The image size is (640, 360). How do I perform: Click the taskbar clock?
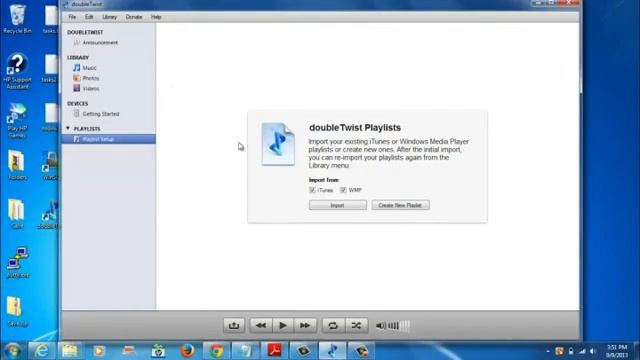pos(616,351)
